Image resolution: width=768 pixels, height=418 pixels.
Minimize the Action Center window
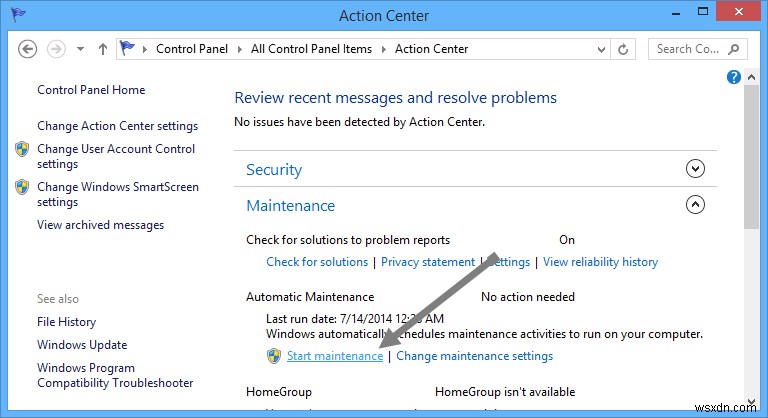[x=676, y=13]
